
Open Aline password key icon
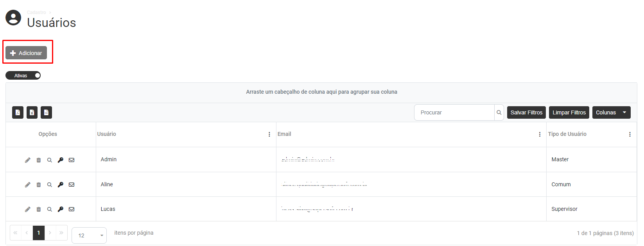click(61, 185)
